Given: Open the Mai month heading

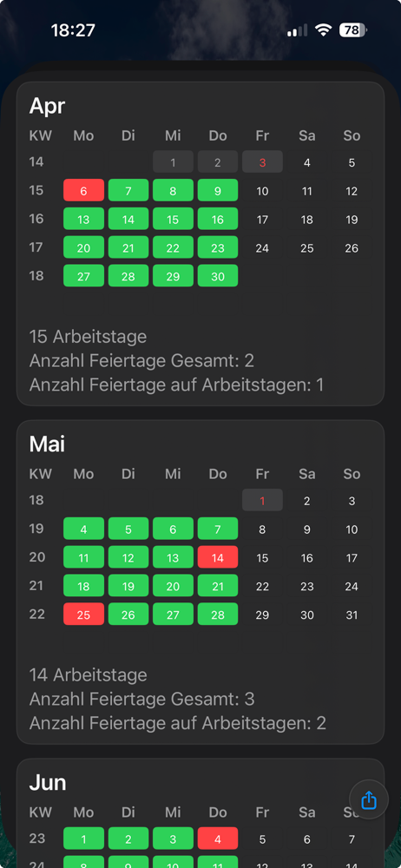Looking at the screenshot, I should [47, 444].
